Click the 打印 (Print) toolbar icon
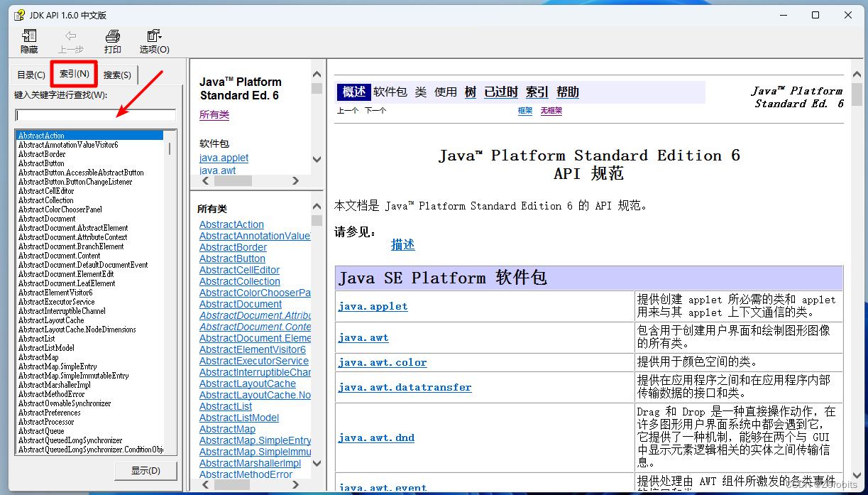Screen dimensions: 868x495 (112, 41)
